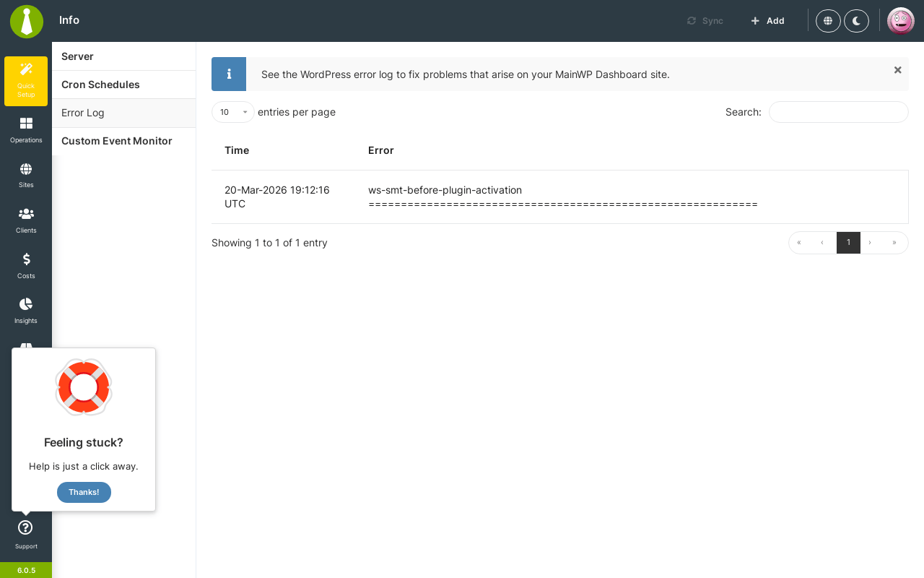Click the Sync button
Image resolution: width=924 pixels, height=578 pixels.
(705, 21)
